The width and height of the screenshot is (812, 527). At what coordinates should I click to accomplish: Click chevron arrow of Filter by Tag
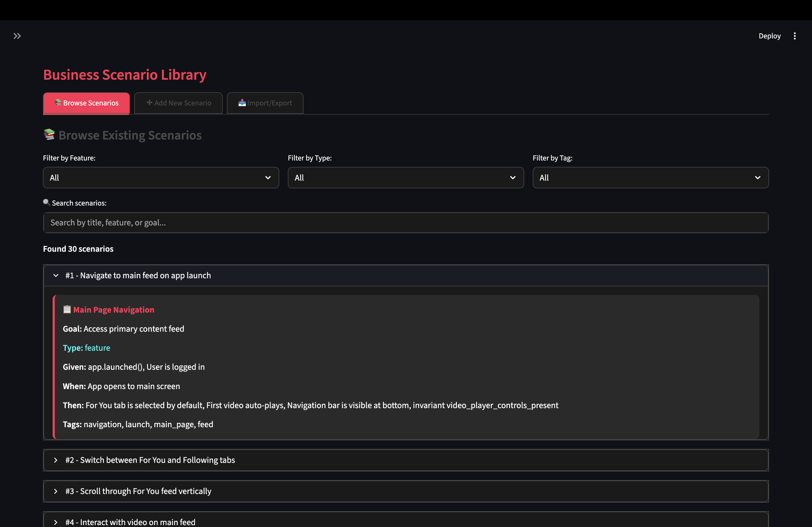tap(757, 178)
